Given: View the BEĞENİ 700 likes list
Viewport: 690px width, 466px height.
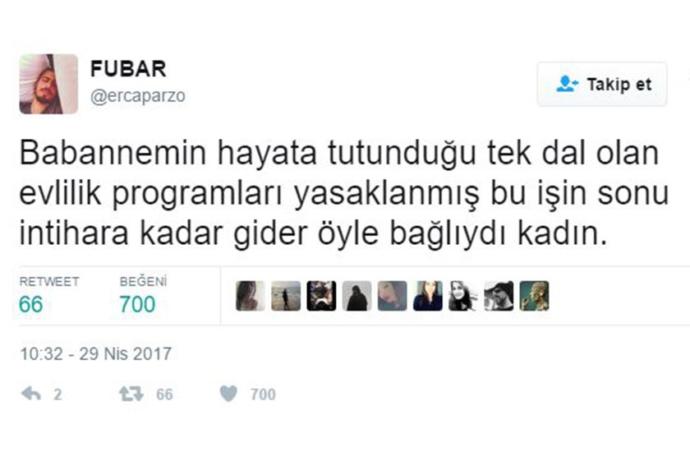Looking at the screenshot, I should coord(143,295).
